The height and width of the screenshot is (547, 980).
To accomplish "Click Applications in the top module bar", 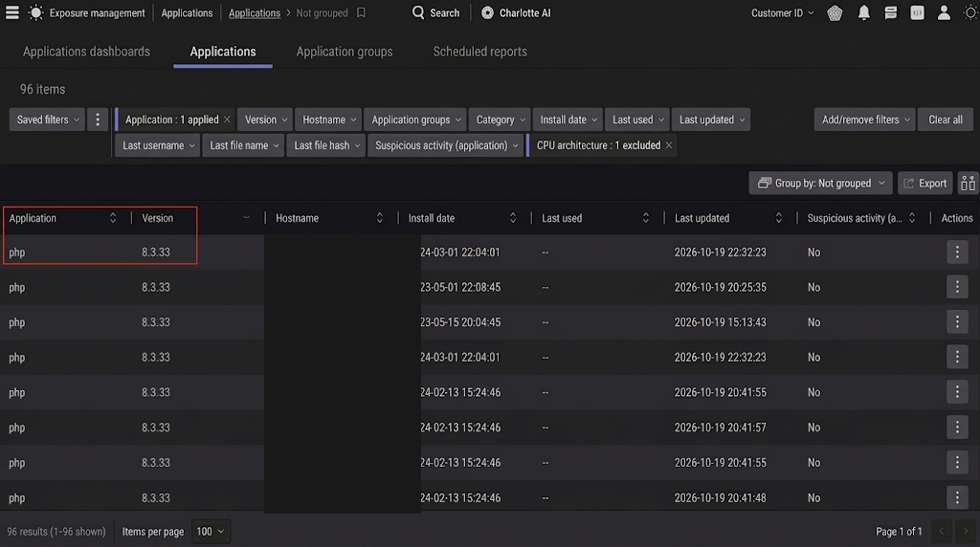I will [187, 12].
